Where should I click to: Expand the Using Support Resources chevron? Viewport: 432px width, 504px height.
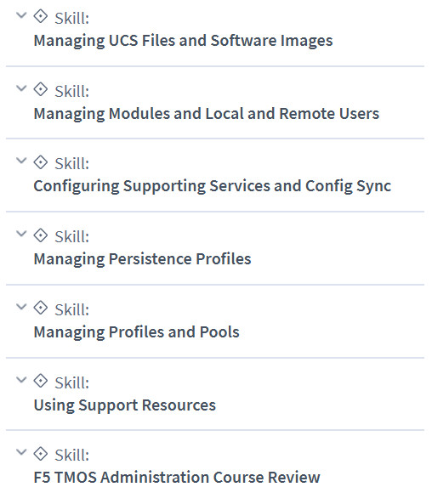(21, 380)
